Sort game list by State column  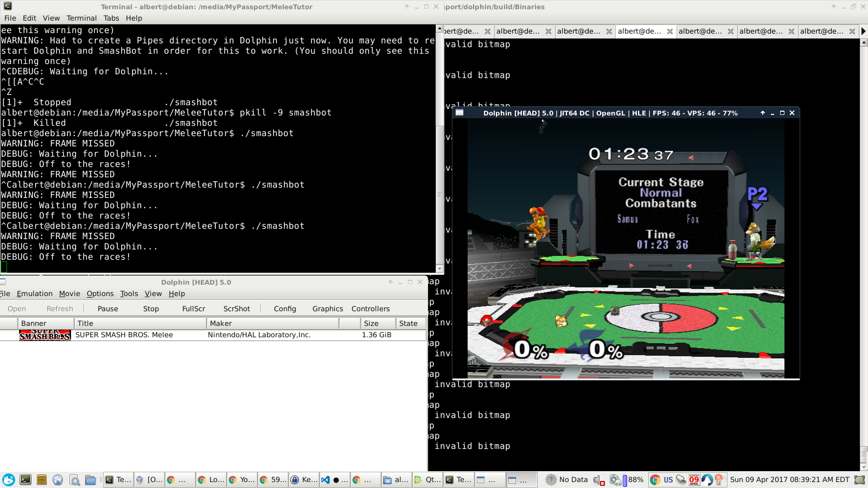[411, 323]
